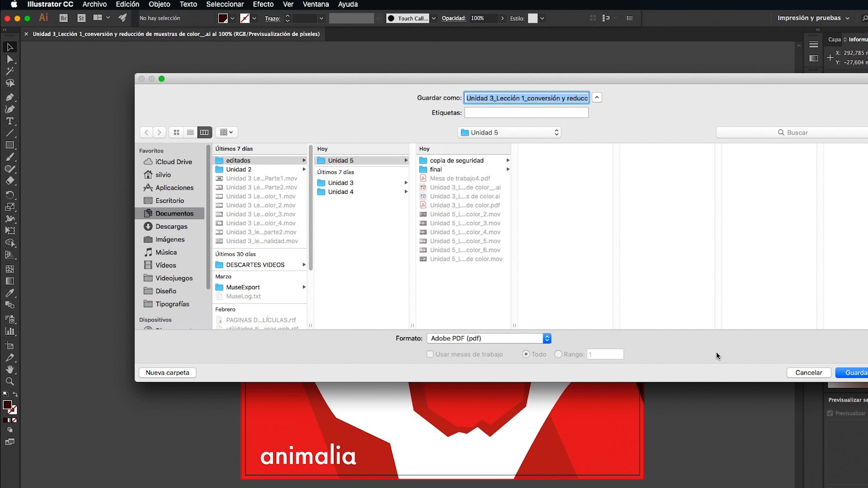
Task: Select the Lasso tool
Action: 10,84
